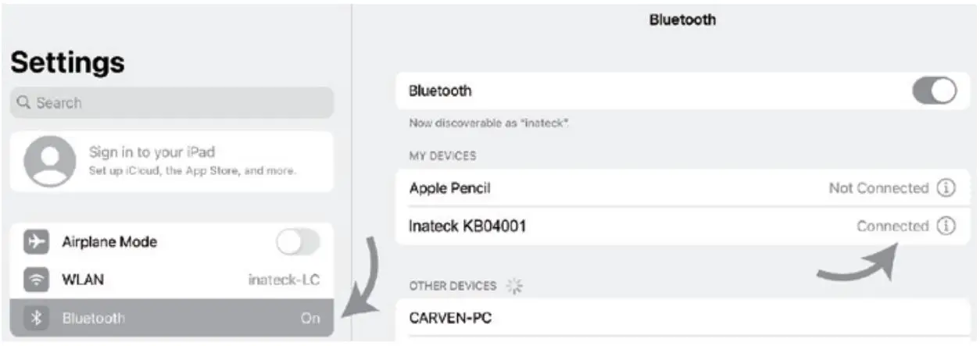Click the Connected status label
This screenshot has height=346, width=980.
892,227
